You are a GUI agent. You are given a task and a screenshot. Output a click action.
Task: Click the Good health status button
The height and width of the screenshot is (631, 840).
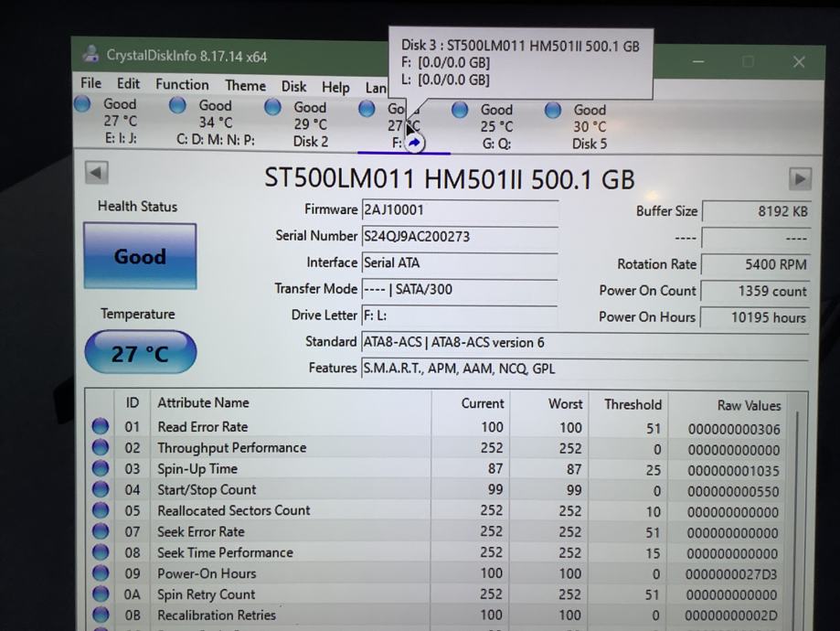coord(140,256)
